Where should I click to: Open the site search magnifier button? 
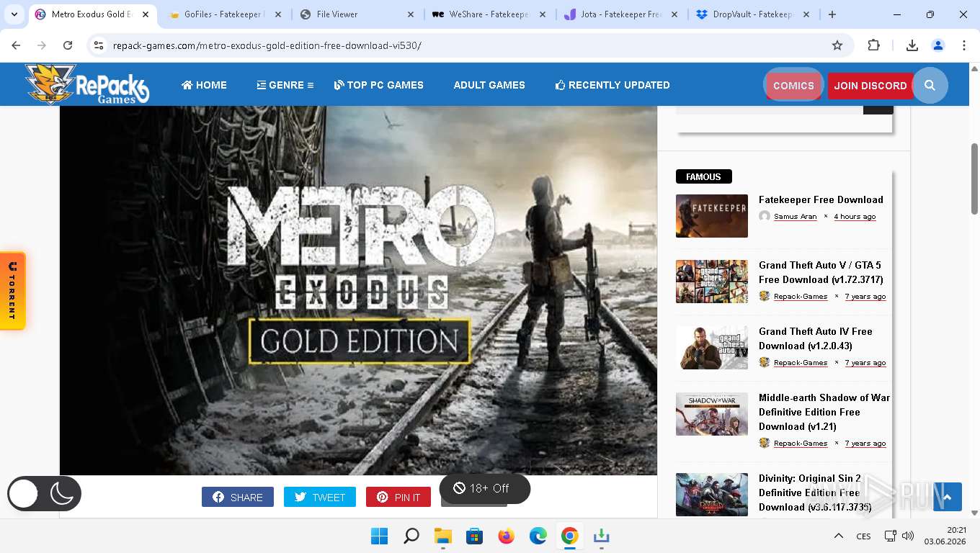point(930,85)
